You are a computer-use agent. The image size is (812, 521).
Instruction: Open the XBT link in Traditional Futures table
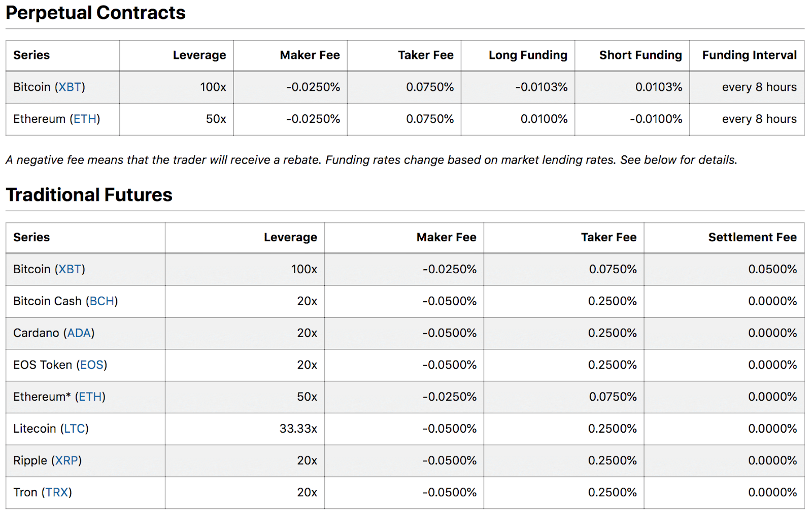point(70,270)
